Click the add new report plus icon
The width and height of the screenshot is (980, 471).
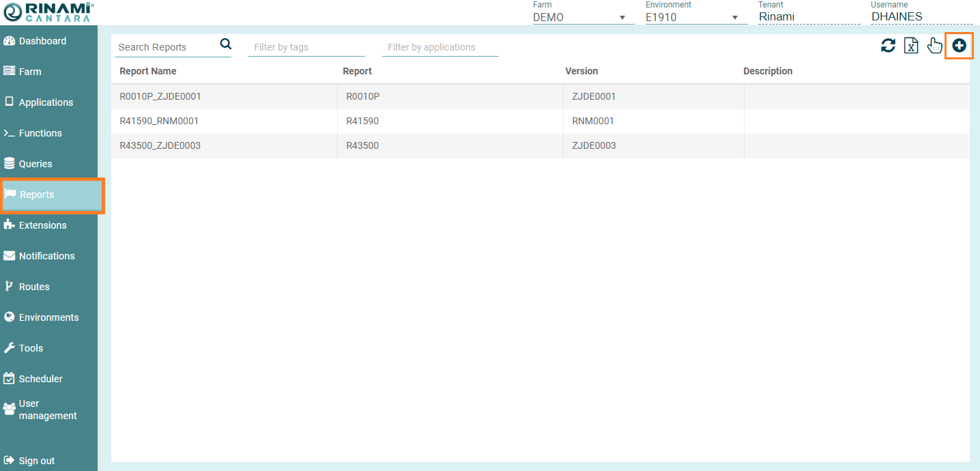pos(959,46)
